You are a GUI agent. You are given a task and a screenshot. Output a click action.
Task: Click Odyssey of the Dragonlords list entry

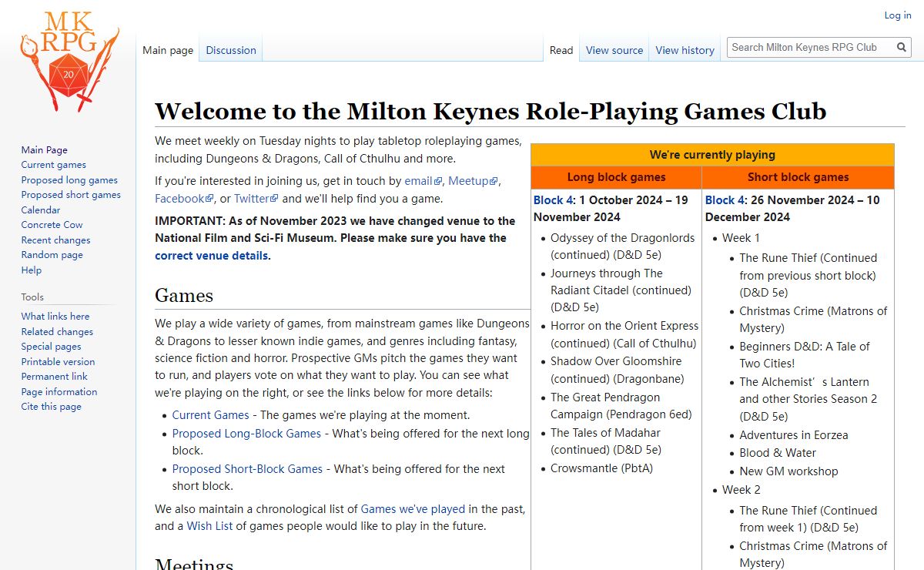click(623, 246)
